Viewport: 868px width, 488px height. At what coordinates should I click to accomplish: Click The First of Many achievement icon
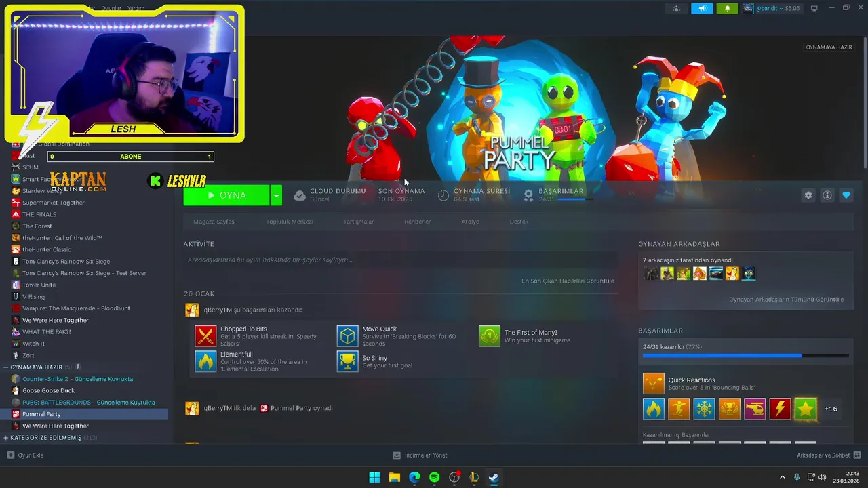coord(490,336)
